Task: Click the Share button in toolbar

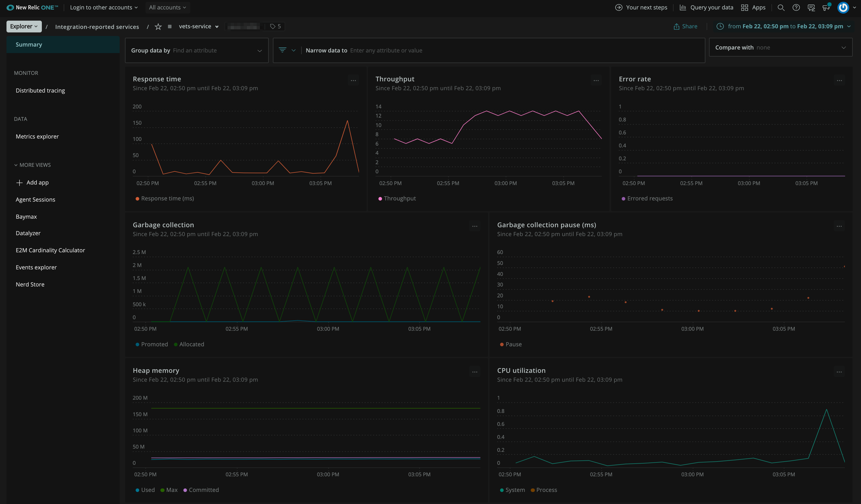Action: [686, 27]
